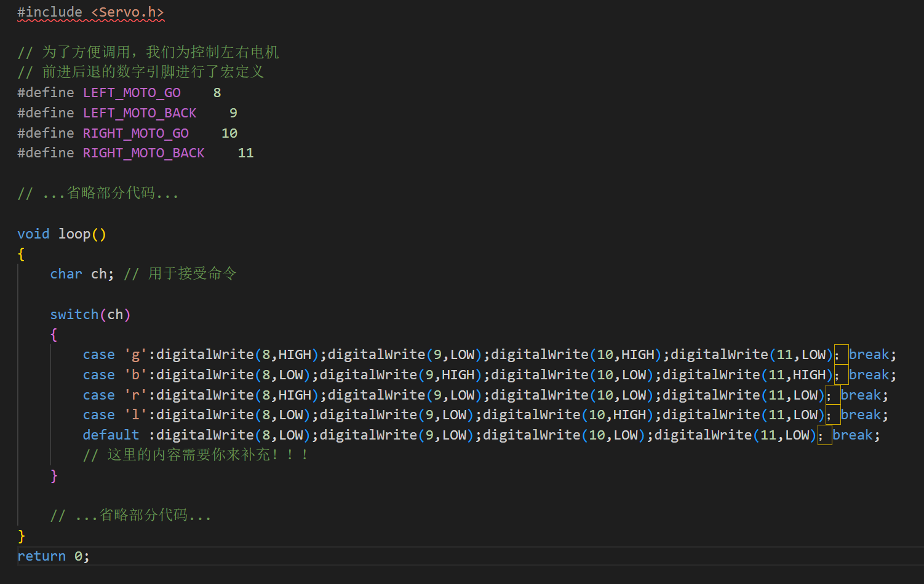Screen dimensions: 924x584
Task: Click the LEFT_MOTO_GO macro name
Action: (x=132, y=93)
